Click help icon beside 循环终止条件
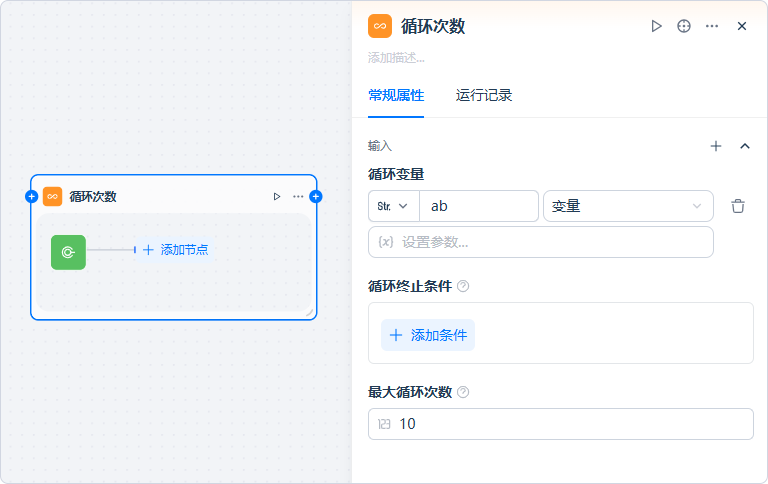Viewport: 768px width, 484px height. [x=463, y=286]
